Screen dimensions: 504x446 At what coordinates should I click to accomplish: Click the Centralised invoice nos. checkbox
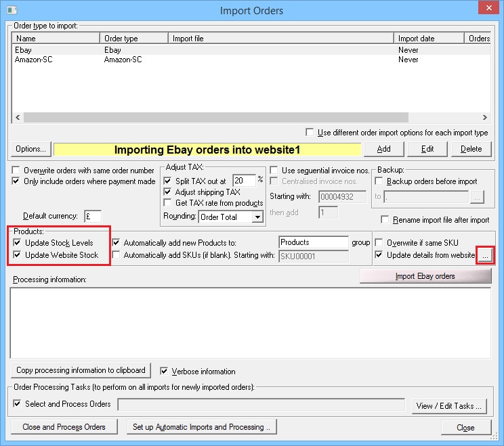coord(274,181)
